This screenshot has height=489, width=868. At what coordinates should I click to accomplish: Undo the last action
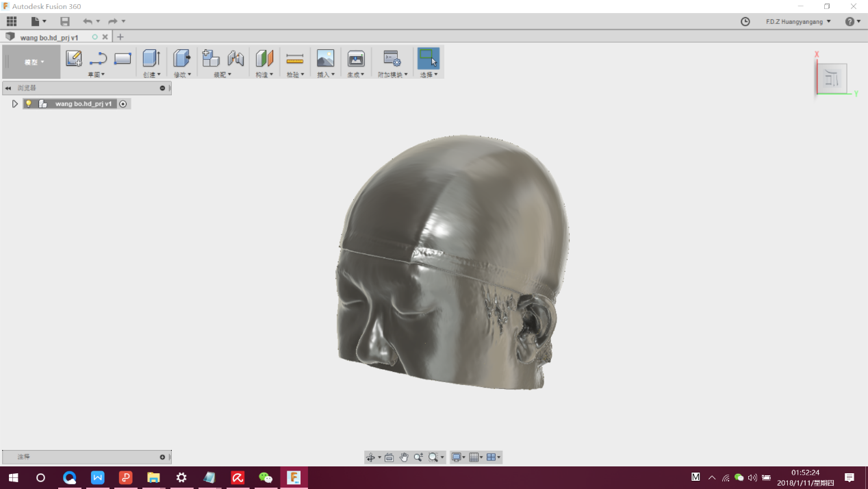point(88,21)
